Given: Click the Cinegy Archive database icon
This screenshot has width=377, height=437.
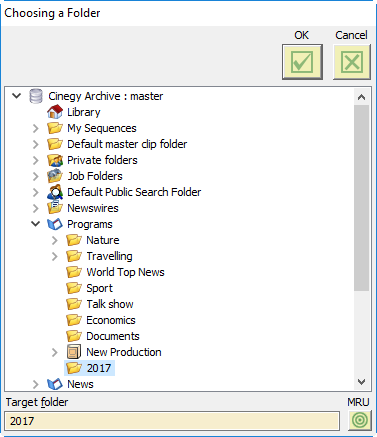Looking at the screenshot, I should (x=36, y=96).
